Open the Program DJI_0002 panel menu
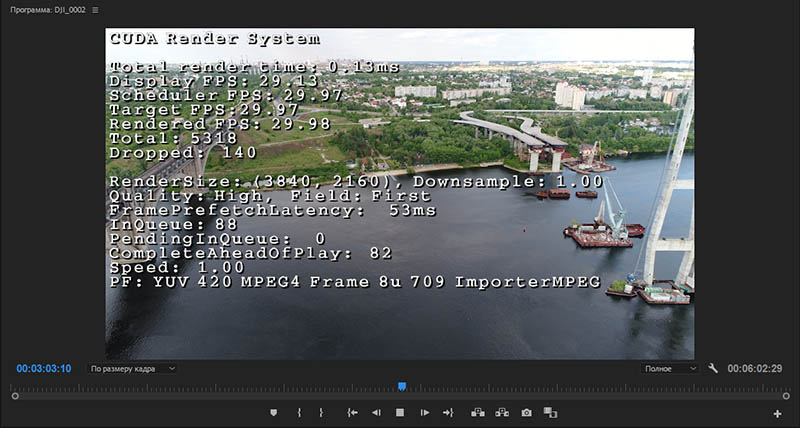The height and width of the screenshot is (428, 800). pos(95,10)
